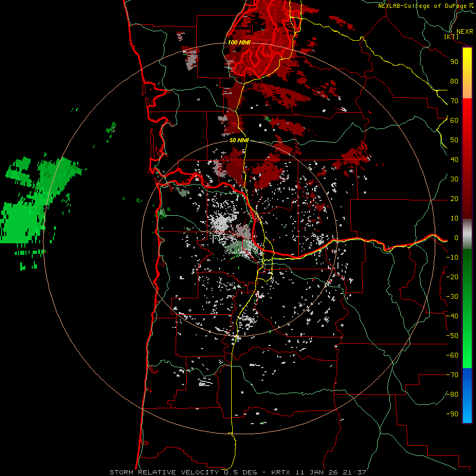Select the 20 knot scale label
476x476 pixels.
click(x=454, y=199)
